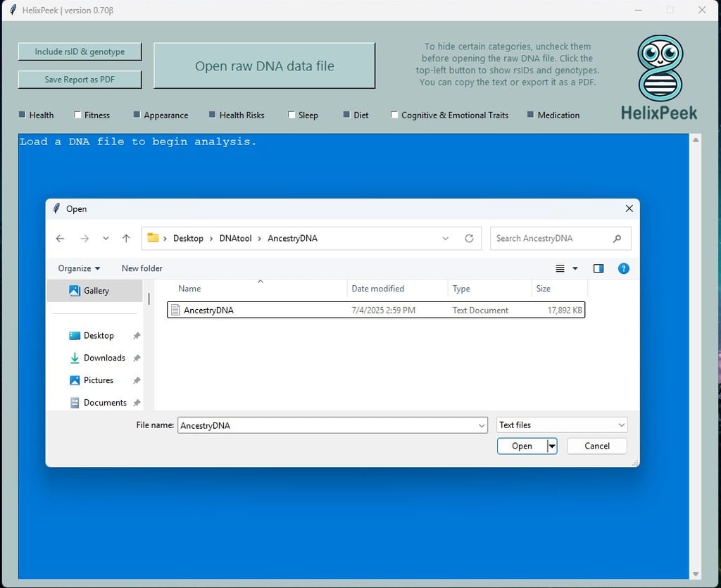Screen dimensions: 721x588
Task: Click Open to load the selected file
Action: tap(522, 446)
